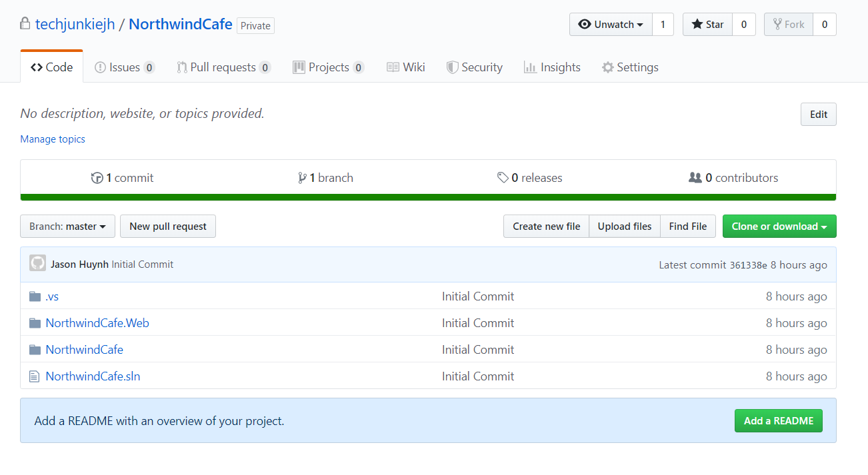The height and width of the screenshot is (475, 868).
Task: Open the Branch: master dropdown
Action: click(x=67, y=226)
